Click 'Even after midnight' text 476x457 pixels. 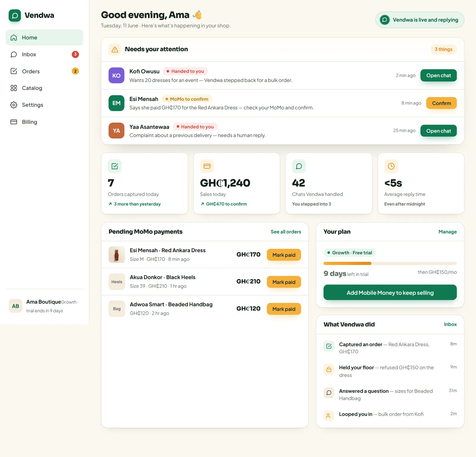click(405, 204)
